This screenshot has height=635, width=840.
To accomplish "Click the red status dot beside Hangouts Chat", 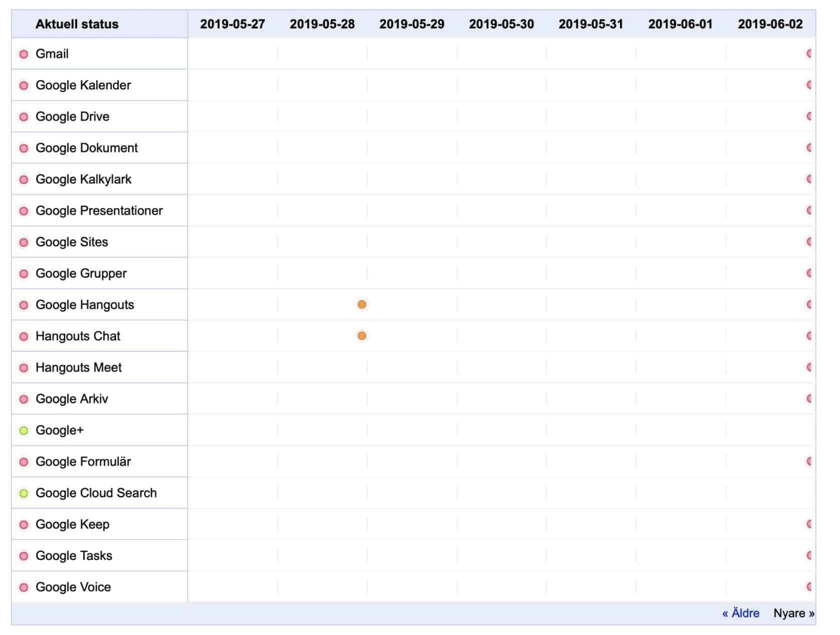I will point(23,336).
